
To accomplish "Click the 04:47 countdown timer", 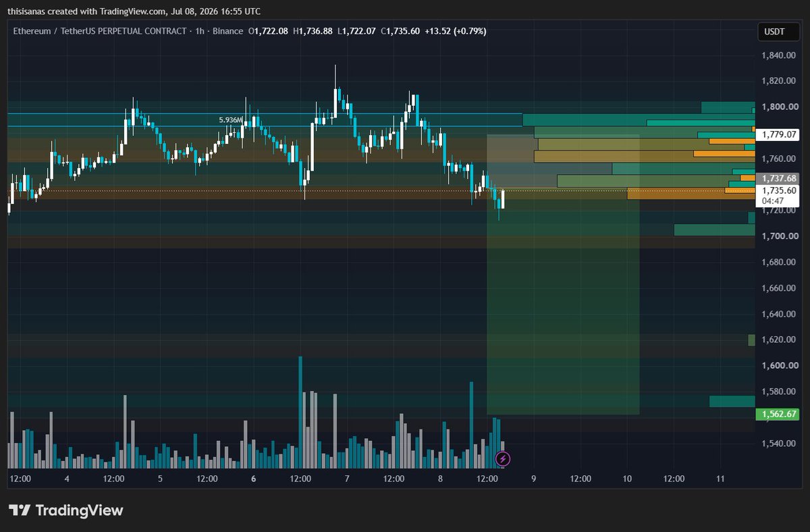I will point(772,201).
